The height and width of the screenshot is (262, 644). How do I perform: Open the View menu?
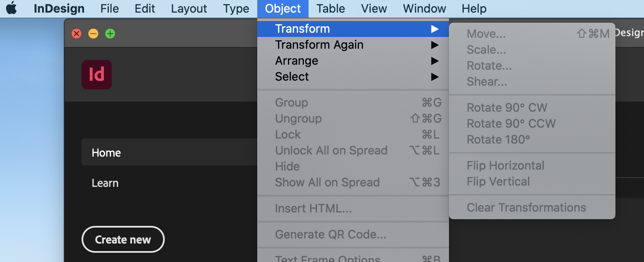[373, 8]
